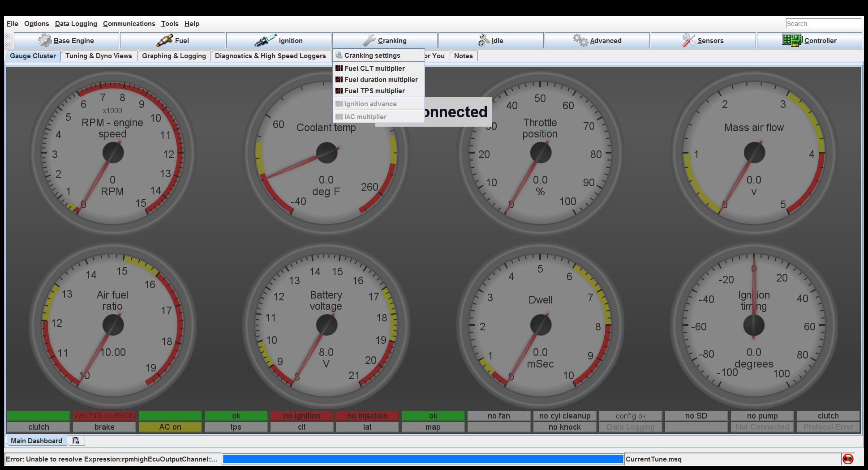Click the Cranking settings magnifier icon
The width and height of the screenshot is (868, 470).
click(x=339, y=56)
